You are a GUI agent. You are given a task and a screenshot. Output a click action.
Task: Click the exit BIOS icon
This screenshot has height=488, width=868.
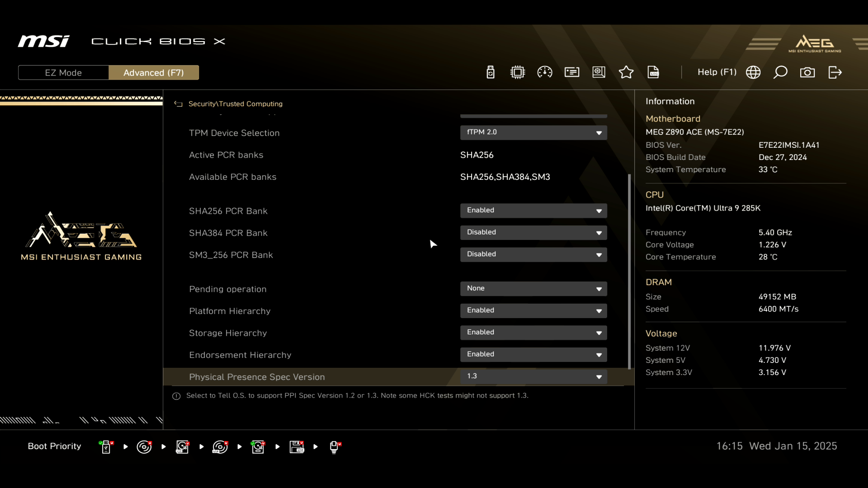tap(835, 72)
